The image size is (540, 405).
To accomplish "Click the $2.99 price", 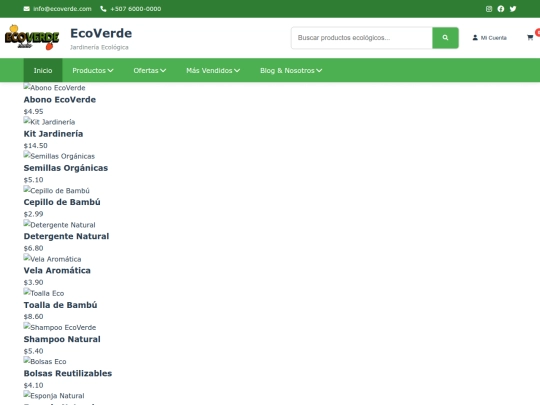I will pyautogui.click(x=33, y=214).
